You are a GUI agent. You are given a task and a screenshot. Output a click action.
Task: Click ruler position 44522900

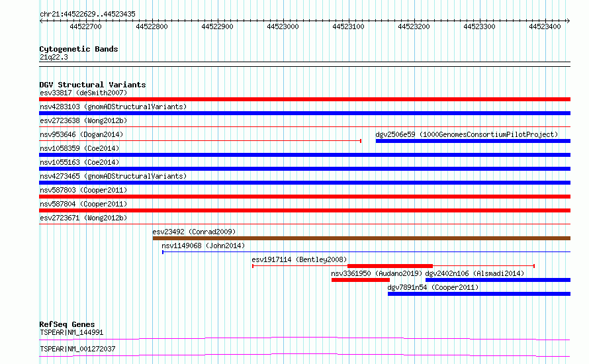coord(217,26)
